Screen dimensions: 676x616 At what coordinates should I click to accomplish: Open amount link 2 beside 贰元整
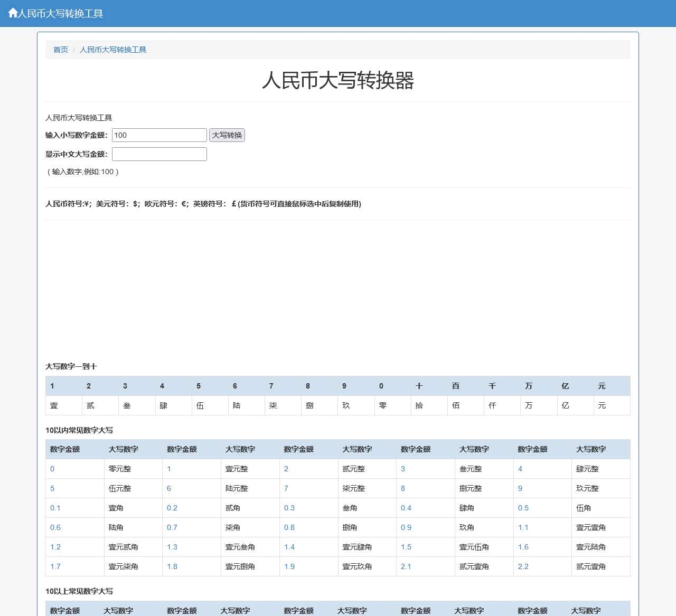click(286, 469)
